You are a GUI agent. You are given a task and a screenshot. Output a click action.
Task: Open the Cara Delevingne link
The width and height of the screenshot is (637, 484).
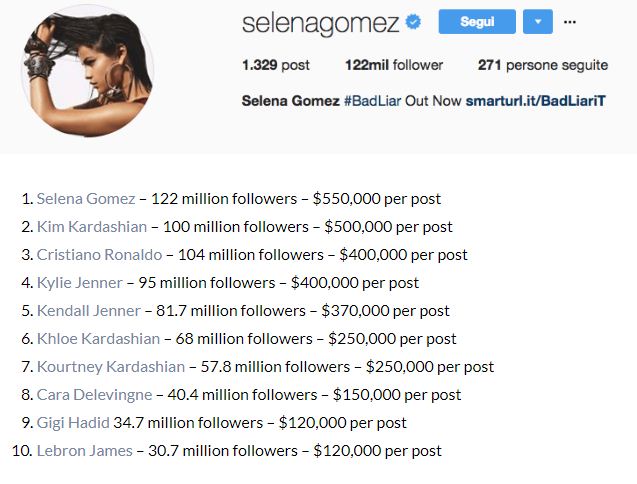pyautogui.click(x=94, y=395)
